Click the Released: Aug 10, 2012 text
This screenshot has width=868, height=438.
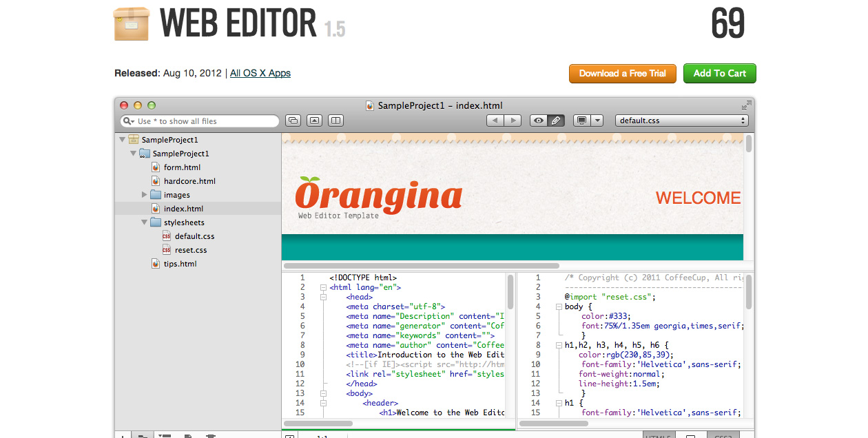click(168, 73)
